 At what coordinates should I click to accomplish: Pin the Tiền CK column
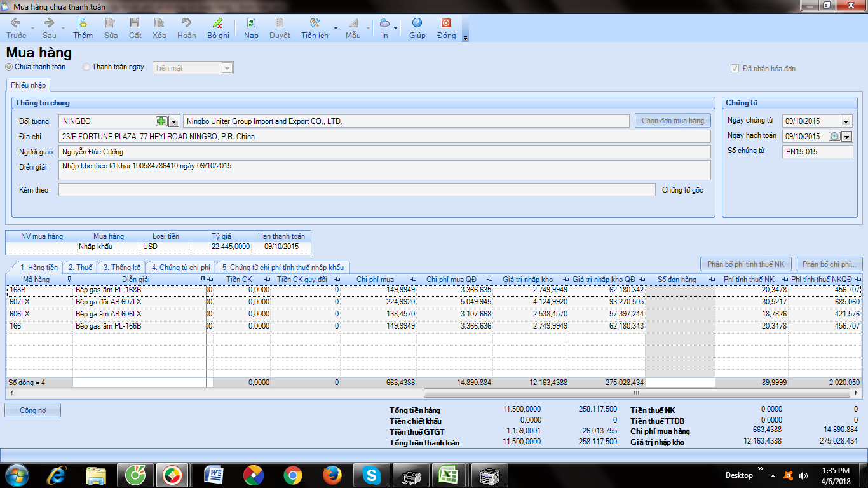click(267, 280)
